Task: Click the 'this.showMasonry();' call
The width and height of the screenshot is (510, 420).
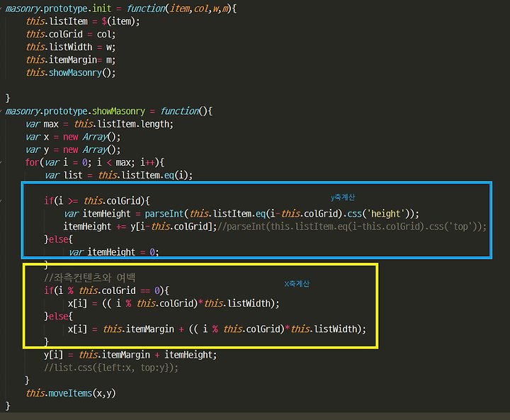Action: point(71,72)
